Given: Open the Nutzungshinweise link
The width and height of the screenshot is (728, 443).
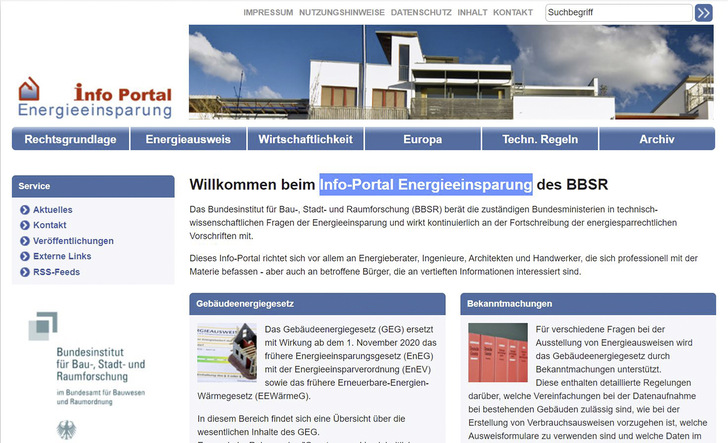Looking at the screenshot, I should [x=342, y=13].
